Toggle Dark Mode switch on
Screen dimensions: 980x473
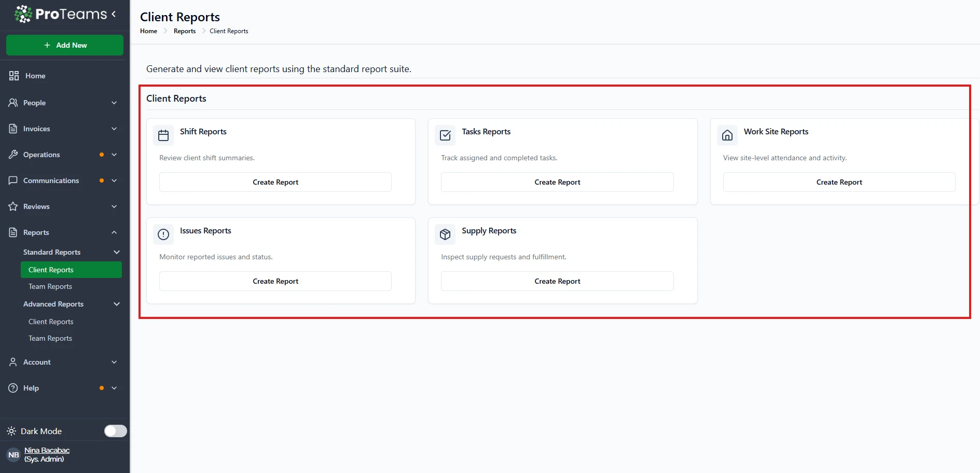point(115,431)
